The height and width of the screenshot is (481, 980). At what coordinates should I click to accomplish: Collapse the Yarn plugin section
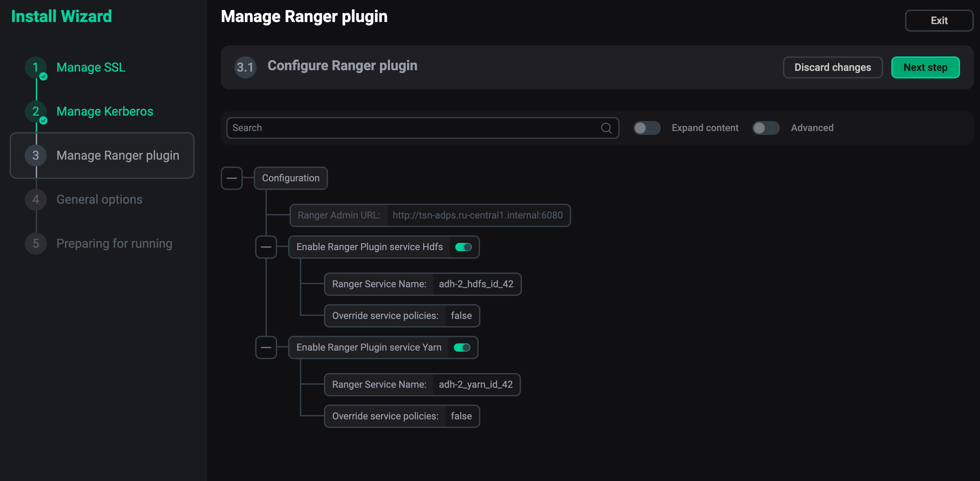tap(266, 348)
